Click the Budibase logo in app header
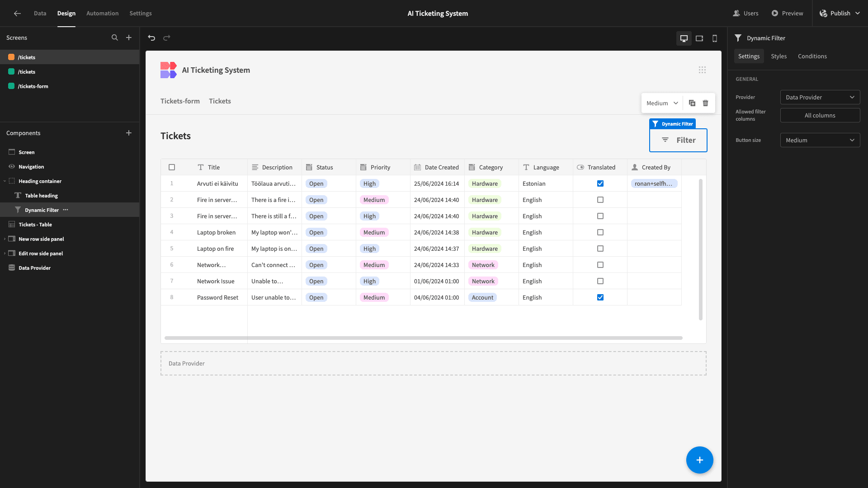 pyautogui.click(x=169, y=70)
